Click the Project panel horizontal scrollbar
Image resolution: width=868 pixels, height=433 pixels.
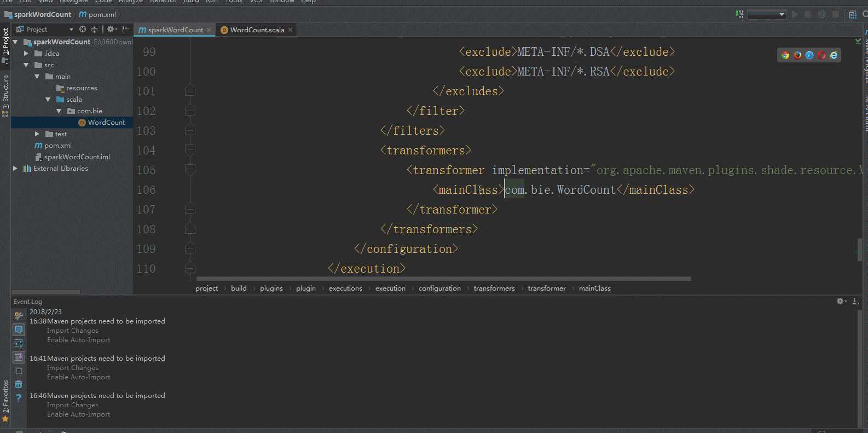[46, 292]
